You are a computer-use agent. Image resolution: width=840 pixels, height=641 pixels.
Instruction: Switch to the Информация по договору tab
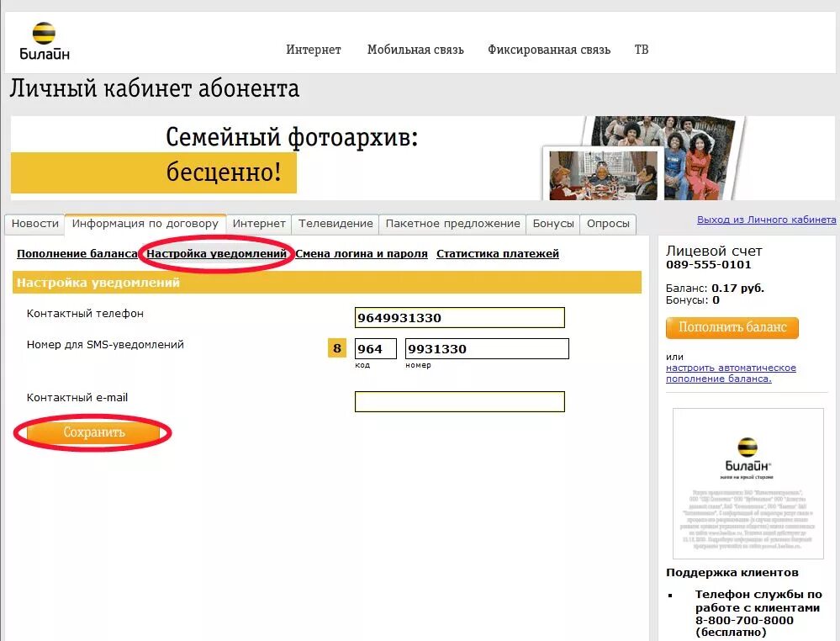145,224
